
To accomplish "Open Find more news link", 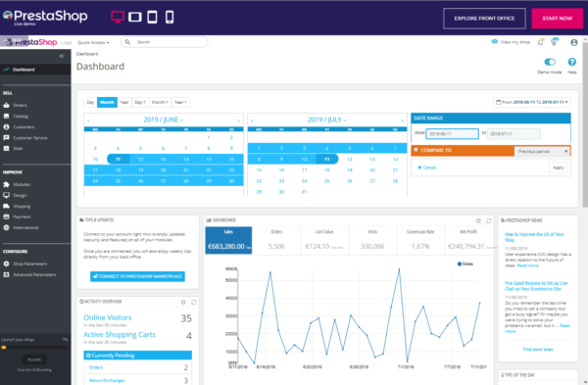I will [538, 350].
